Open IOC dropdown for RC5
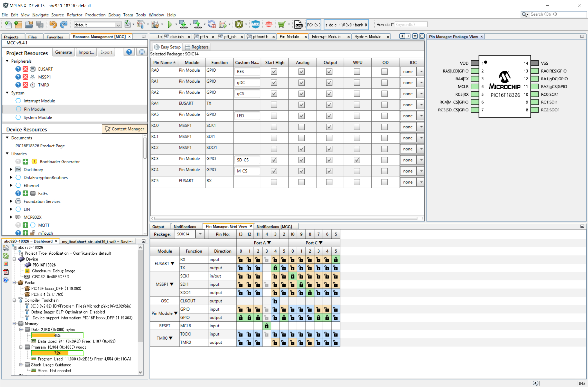 421,182
